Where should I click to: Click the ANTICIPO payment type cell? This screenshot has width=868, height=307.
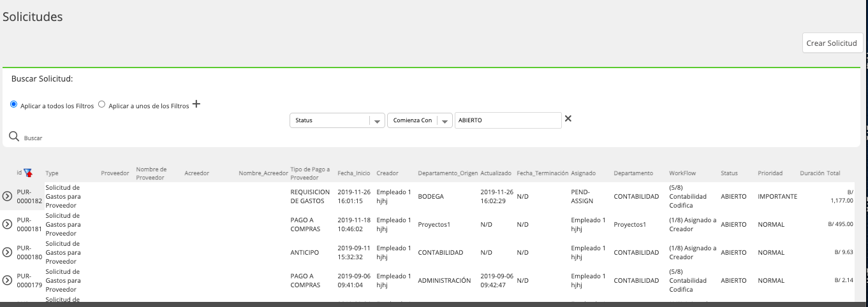pos(305,252)
